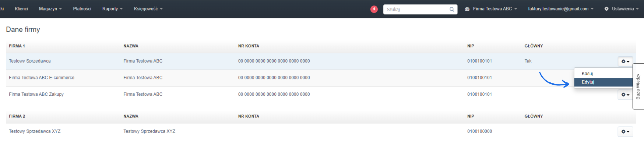Select Edytuj in the context menu
Image resolution: width=644 pixels, height=142 pixels.
[x=603, y=82]
